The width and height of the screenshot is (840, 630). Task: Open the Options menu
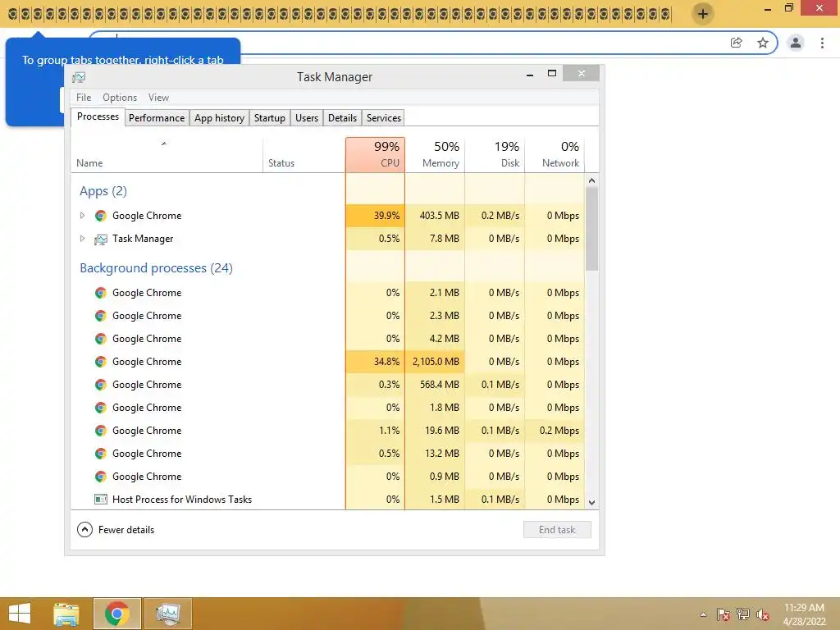[x=120, y=98]
